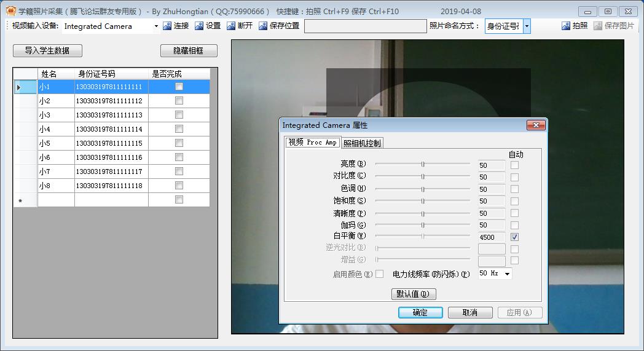Check 是否完成 box for 小6
Screen dimensions: 644x351
coord(179,157)
